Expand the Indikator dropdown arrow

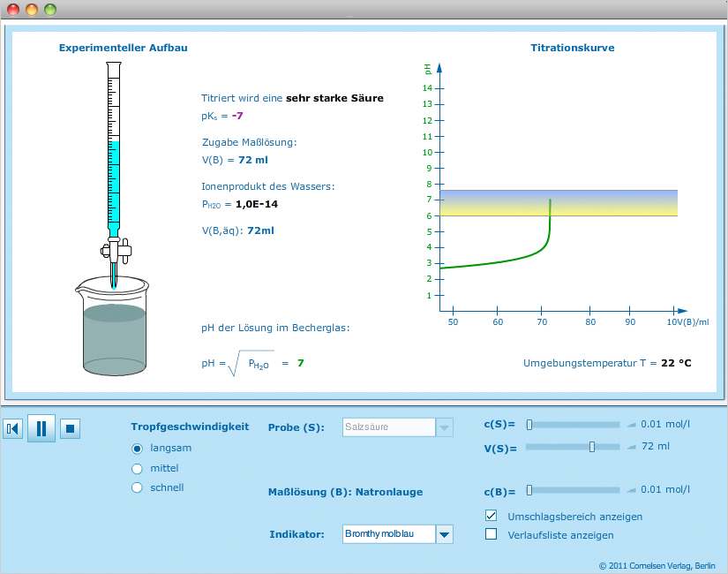pos(445,534)
